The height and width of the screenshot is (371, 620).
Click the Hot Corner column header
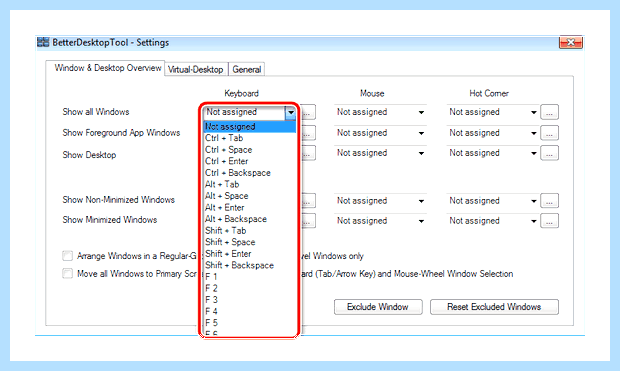click(x=489, y=94)
